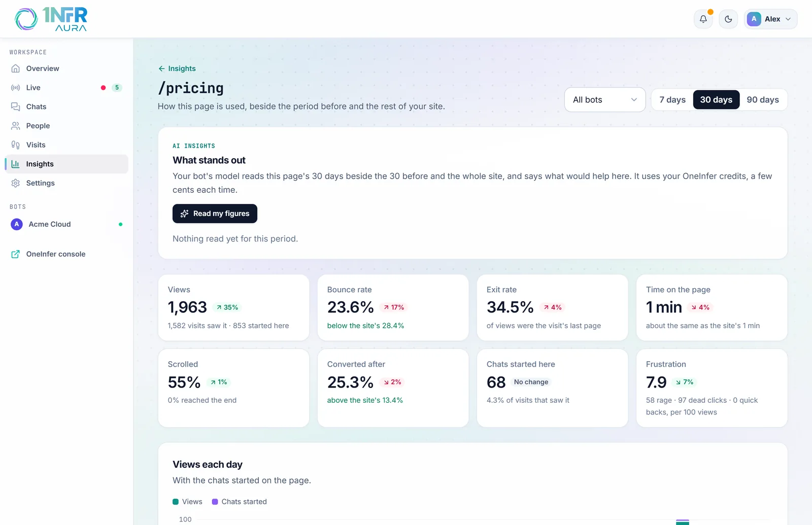812x525 pixels.
Task: Click the sparkle icon in Read my figures
Action: point(184,214)
